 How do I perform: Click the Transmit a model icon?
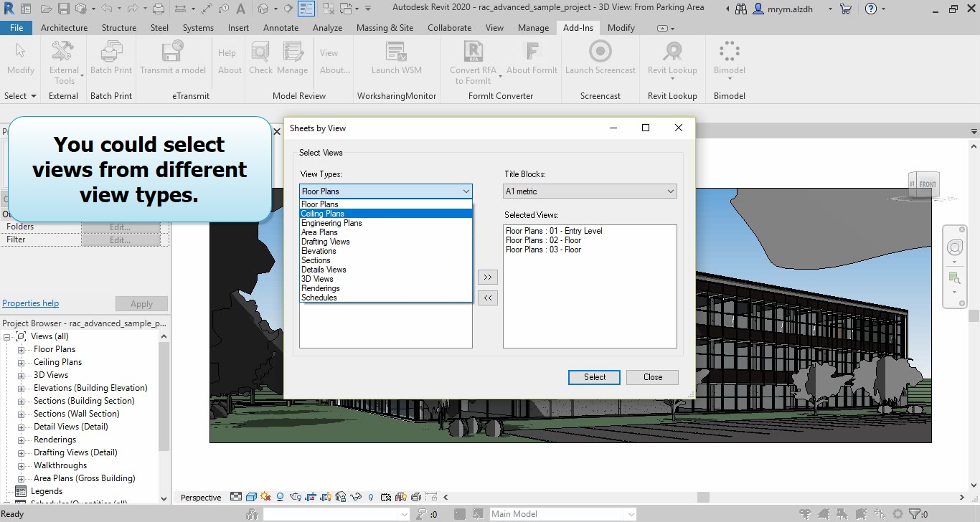click(173, 52)
